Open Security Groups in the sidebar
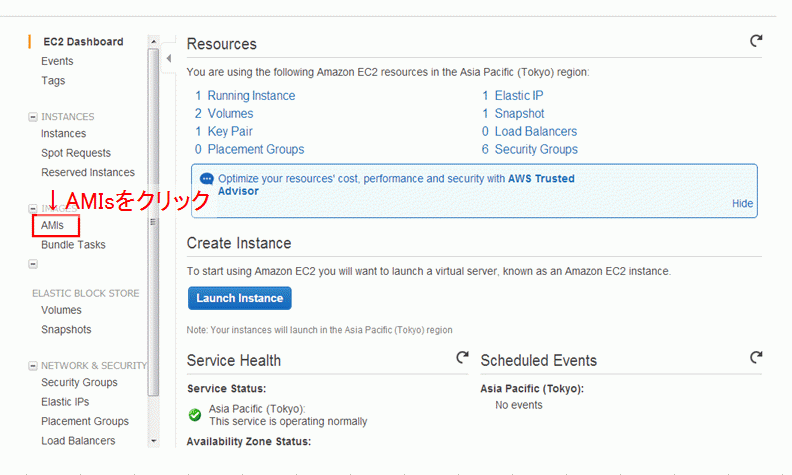The height and width of the screenshot is (475, 792). pos(79,383)
